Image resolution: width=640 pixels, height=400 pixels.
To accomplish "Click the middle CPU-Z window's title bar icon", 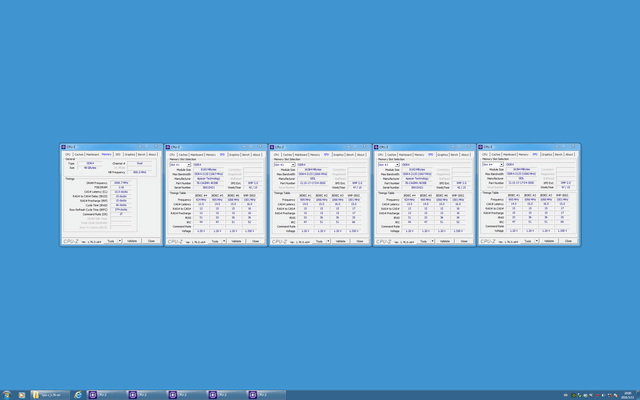I will point(273,146).
